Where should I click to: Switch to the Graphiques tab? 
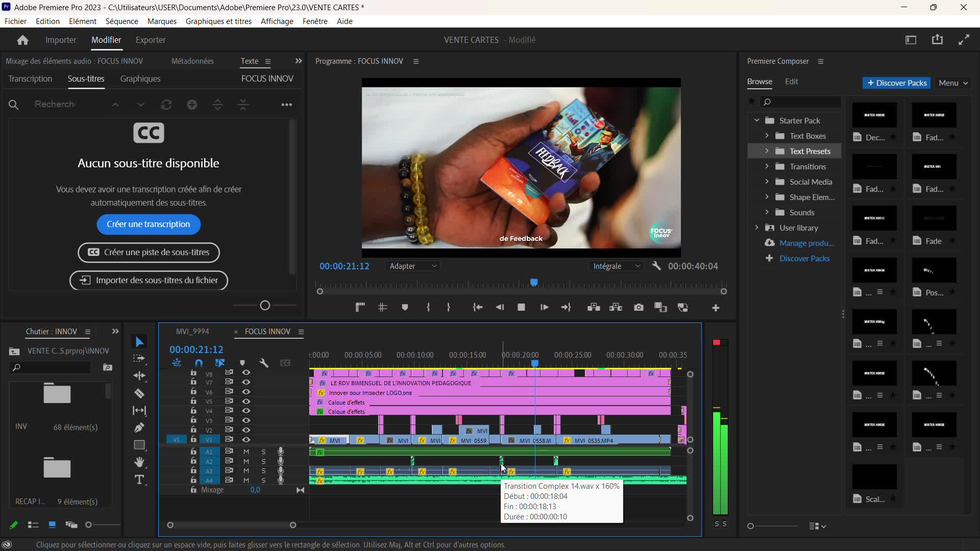pyautogui.click(x=140, y=79)
